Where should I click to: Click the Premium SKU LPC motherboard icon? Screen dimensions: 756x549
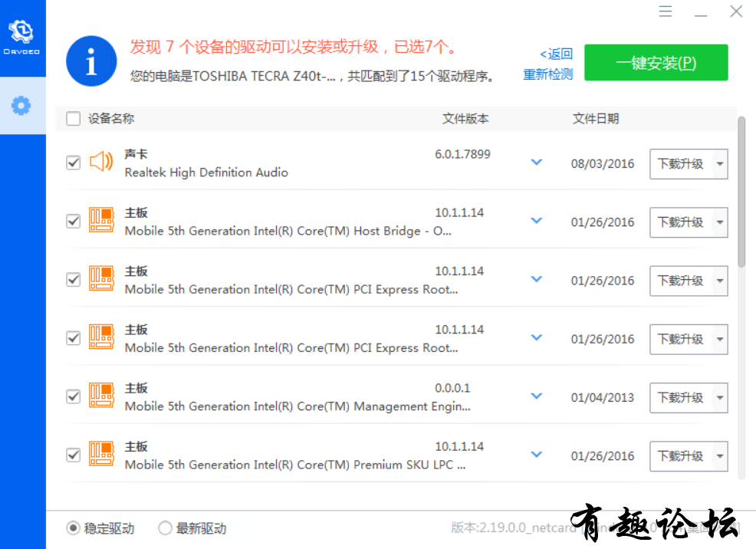[101, 454]
